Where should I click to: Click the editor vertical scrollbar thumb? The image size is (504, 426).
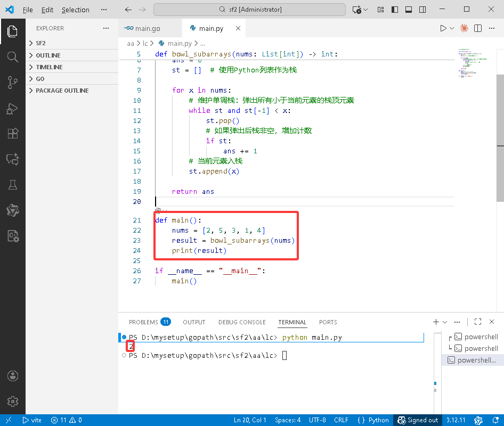click(x=500, y=138)
